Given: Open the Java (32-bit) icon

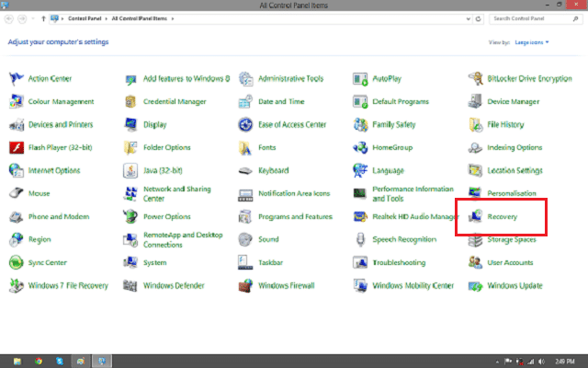Looking at the screenshot, I should [130, 170].
